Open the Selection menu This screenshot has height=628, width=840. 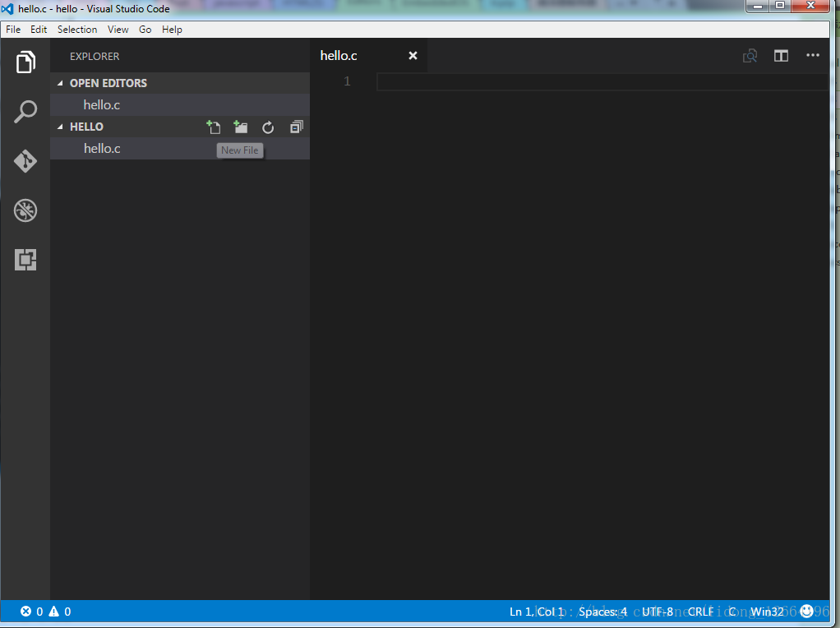click(x=77, y=30)
